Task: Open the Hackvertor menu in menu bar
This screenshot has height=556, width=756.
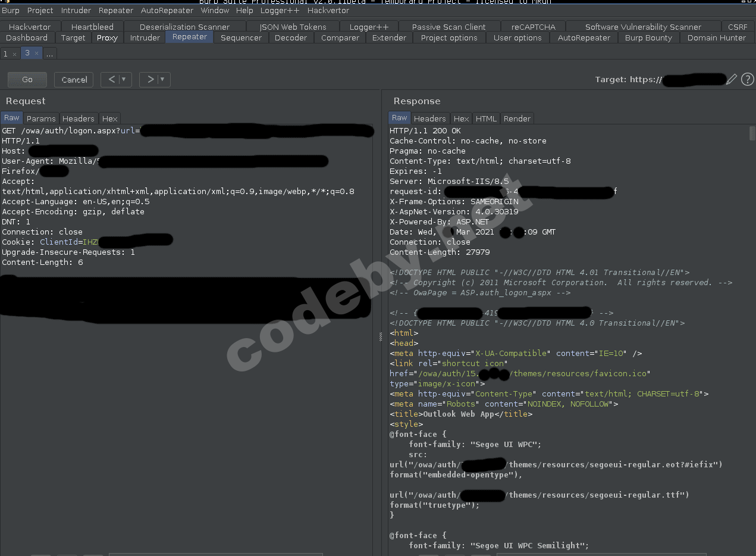Action: point(328,10)
